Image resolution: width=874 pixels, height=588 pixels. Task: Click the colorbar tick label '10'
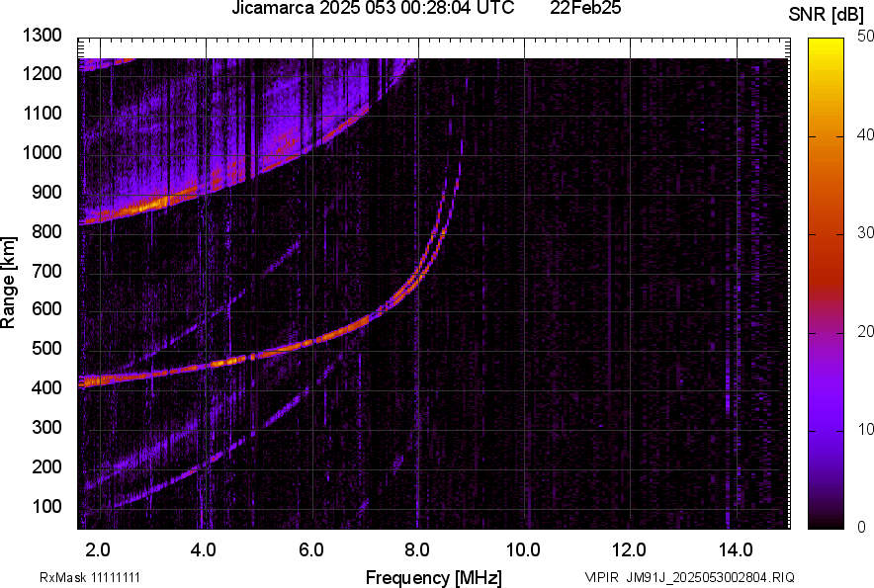pyautogui.click(x=865, y=429)
